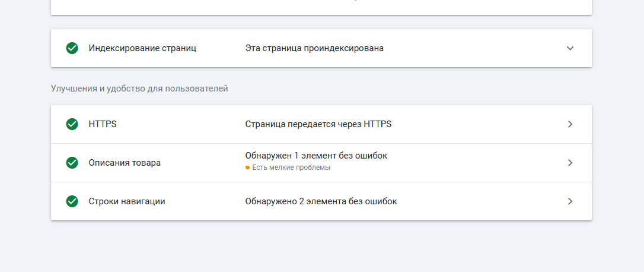Click 'Обнаружено 2 элемента без ошибок' text

pyautogui.click(x=321, y=201)
